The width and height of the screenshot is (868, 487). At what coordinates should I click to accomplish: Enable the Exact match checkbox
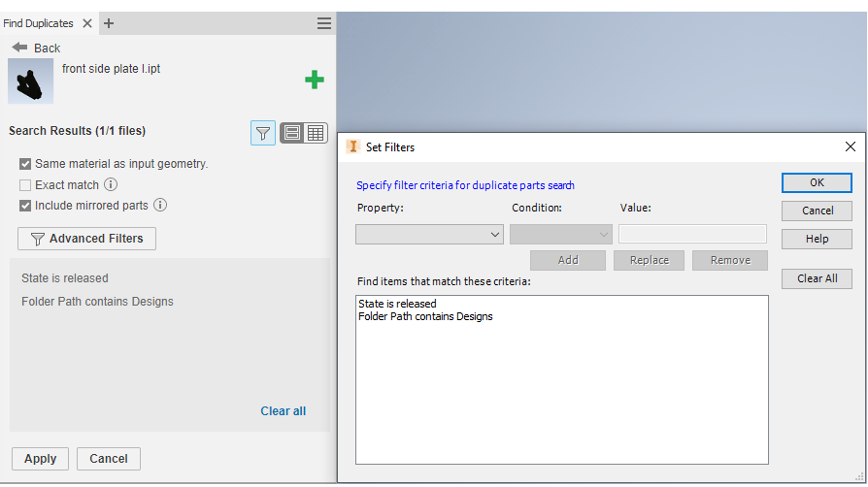(25, 185)
